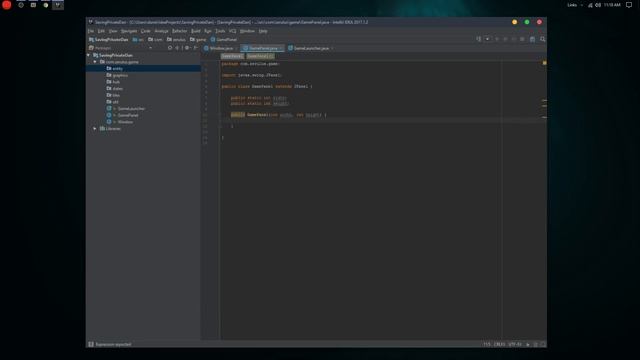Select the GamePanel class in tree
This screenshot has width=640, height=360.
(x=122, y=115)
